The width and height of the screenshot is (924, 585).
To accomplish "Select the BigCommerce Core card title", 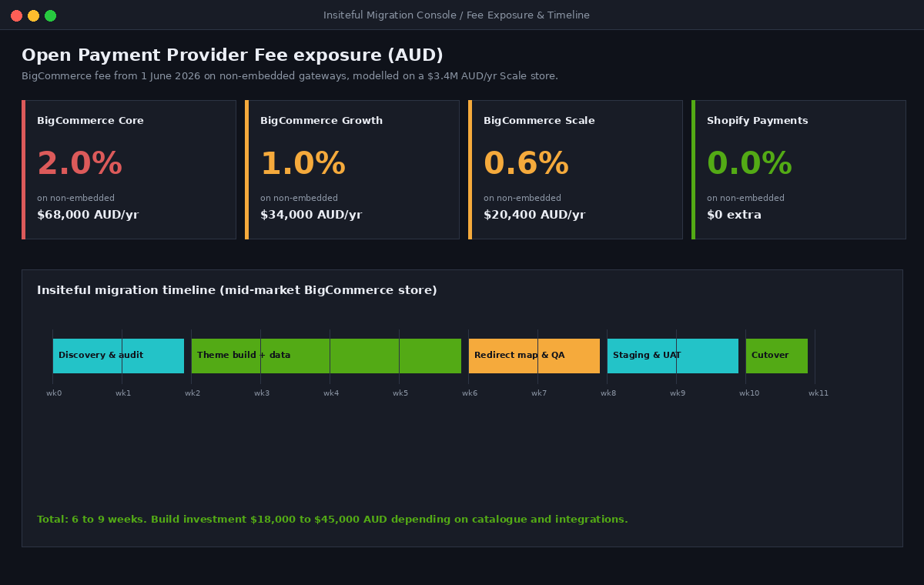I will coord(90,121).
